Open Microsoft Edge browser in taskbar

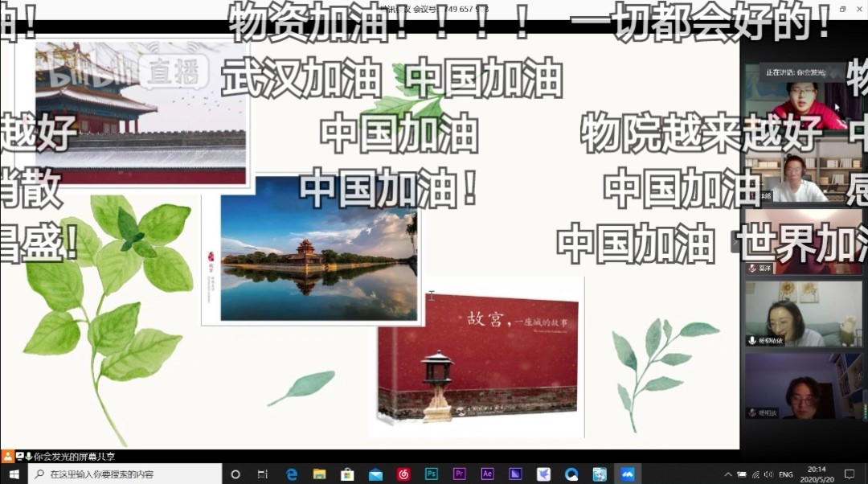pos(292,474)
